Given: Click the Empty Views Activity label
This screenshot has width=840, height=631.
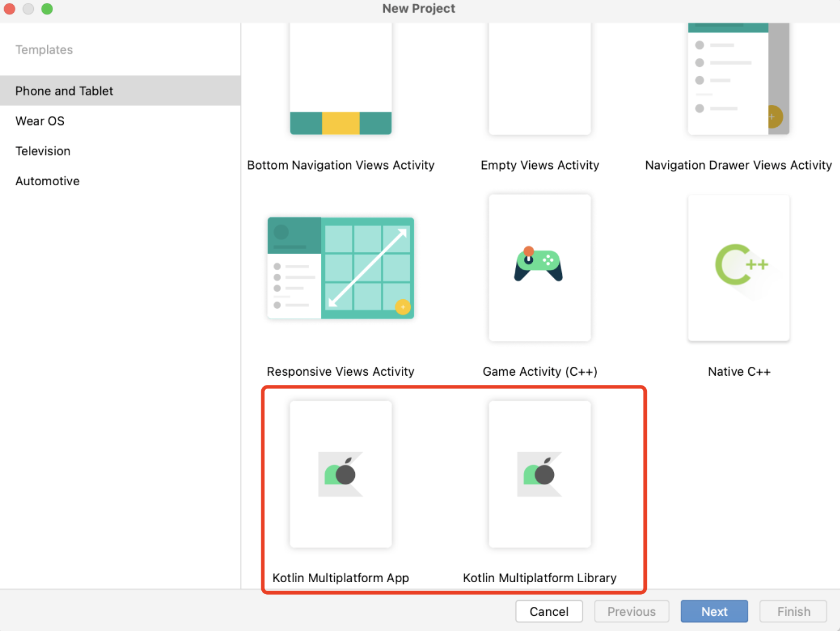Looking at the screenshot, I should [x=540, y=165].
